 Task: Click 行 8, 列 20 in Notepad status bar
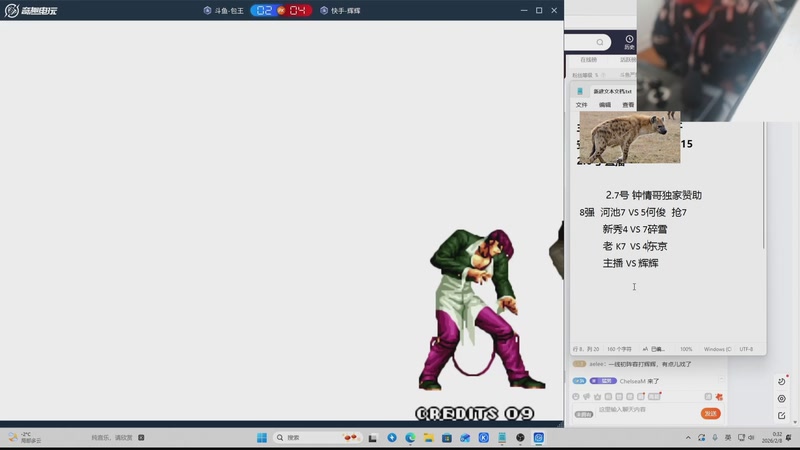586,349
